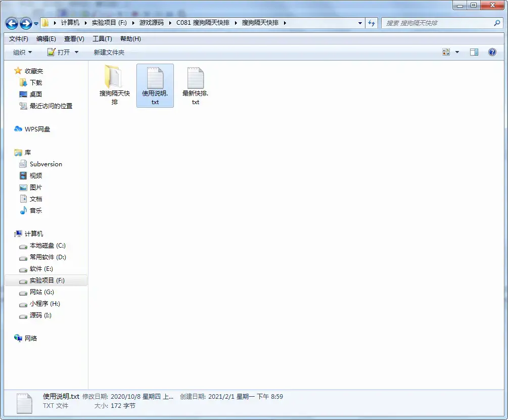Viewport: 508px width, 420px height.
Task: Expand the view options dropdown arrow
Action: (457, 52)
